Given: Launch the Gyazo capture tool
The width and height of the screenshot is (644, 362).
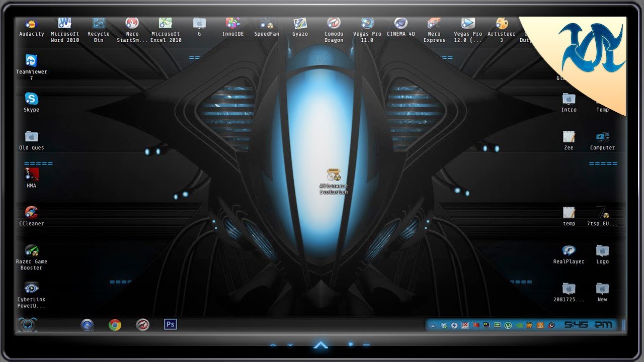Looking at the screenshot, I should tap(300, 27).
